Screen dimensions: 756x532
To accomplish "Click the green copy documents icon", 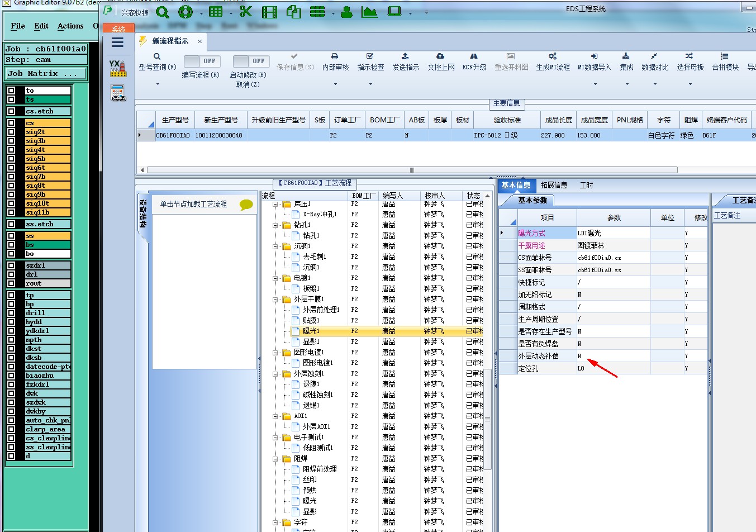I will (294, 11).
